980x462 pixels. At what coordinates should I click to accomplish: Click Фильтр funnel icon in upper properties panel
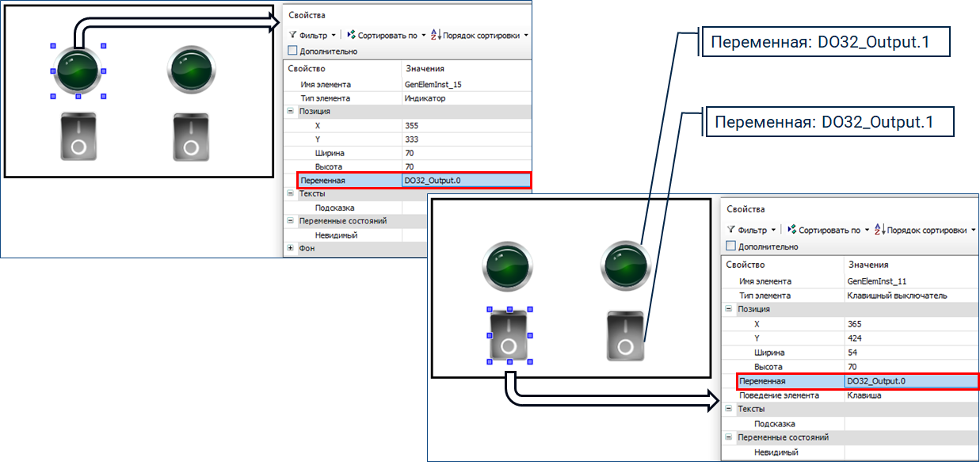[292, 35]
